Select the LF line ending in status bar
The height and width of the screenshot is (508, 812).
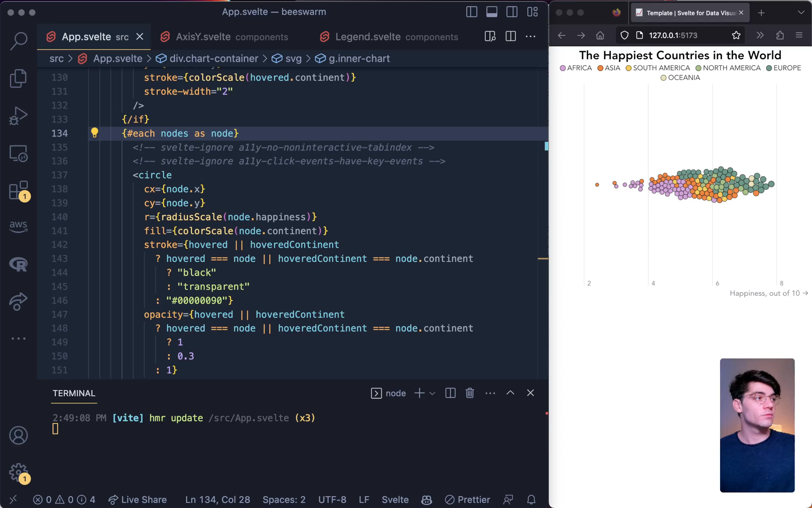pyautogui.click(x=363, y=499)
